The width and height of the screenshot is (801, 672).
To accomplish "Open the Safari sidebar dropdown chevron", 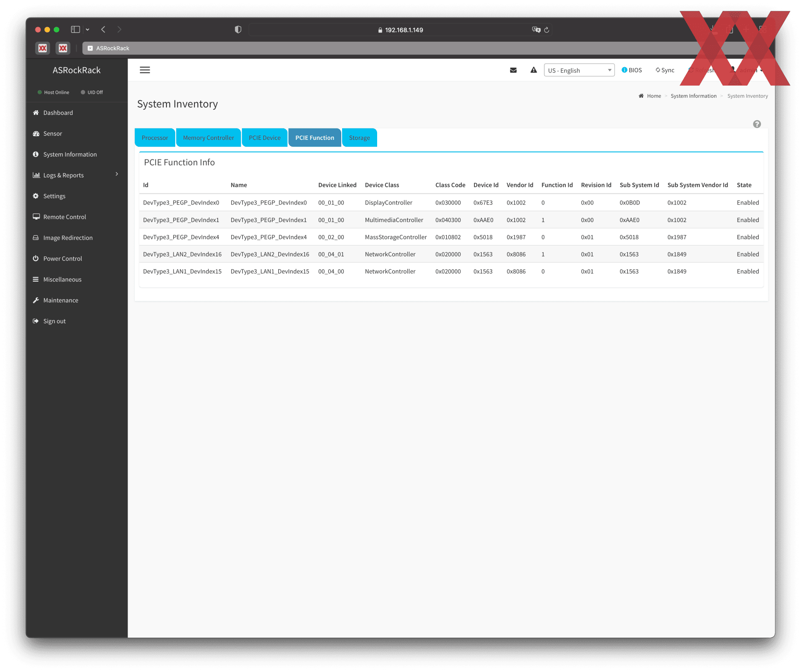I will [88, 30].
